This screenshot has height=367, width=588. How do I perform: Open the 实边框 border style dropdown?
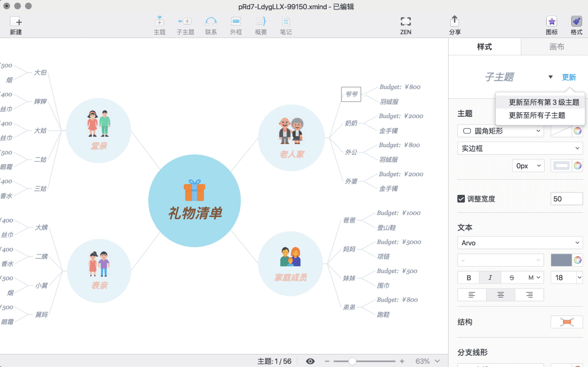(520, 148)
